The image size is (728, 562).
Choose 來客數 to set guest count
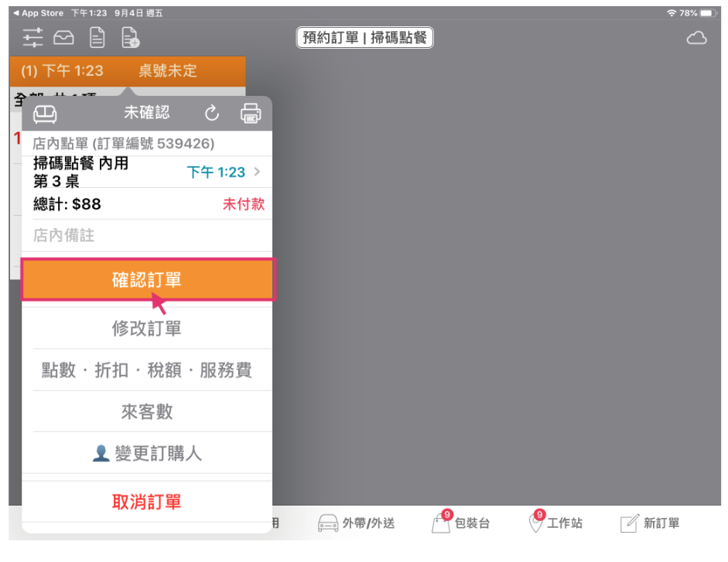pos(147,412)
